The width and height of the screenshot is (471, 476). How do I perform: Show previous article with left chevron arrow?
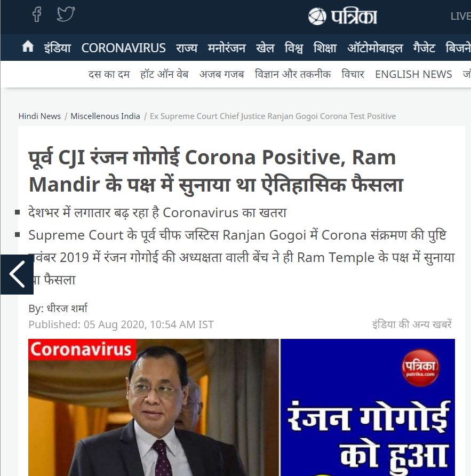tap(17, 274)
